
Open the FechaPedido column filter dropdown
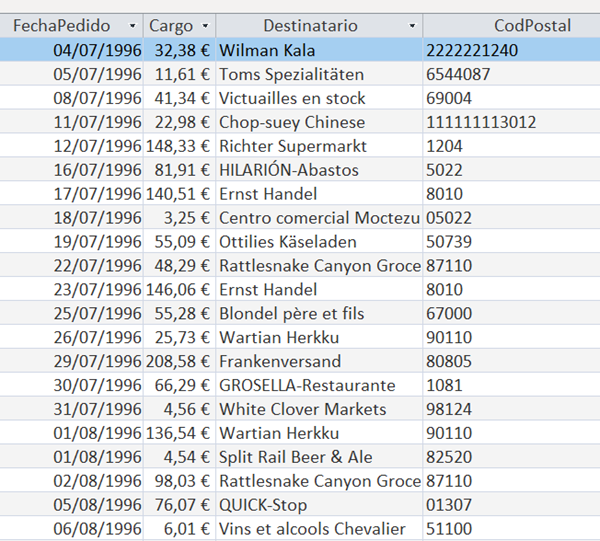click(133, 25)
